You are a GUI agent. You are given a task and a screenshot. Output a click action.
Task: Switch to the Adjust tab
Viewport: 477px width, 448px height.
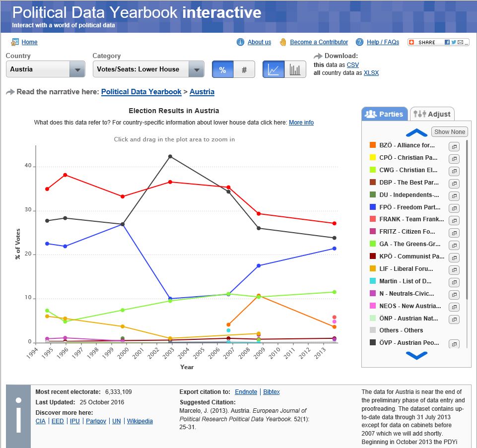pos(432,114)
